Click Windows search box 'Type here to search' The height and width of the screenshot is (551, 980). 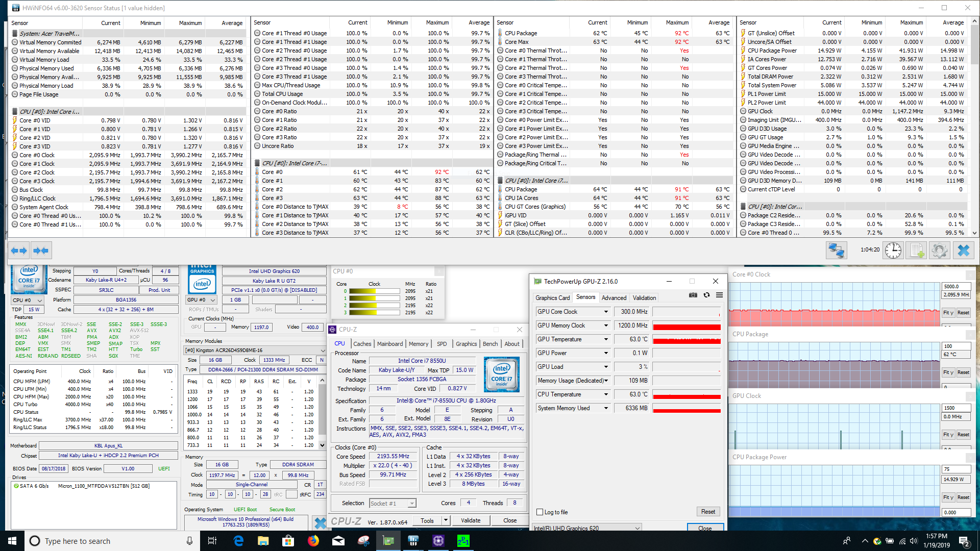click(x=113, y=541)
